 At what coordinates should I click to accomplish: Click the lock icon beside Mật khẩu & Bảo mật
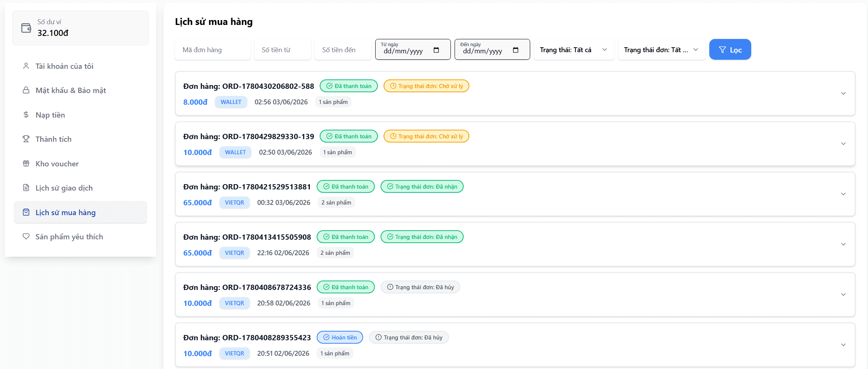26,90
